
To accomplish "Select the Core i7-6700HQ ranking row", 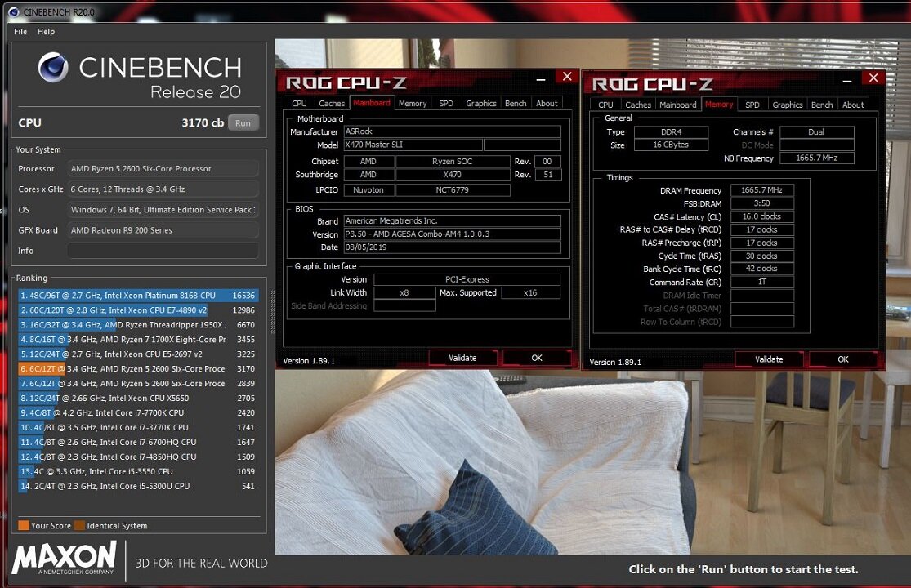I will (x=138, y=443).
